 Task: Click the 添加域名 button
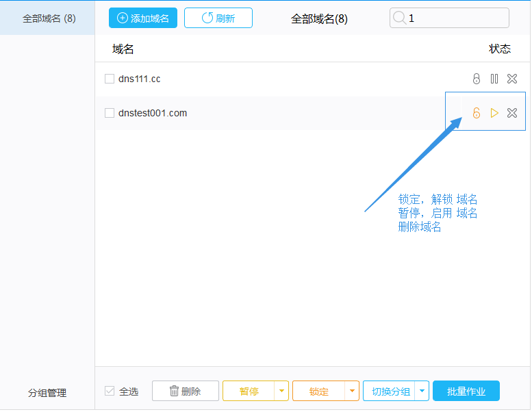(143, 18)
